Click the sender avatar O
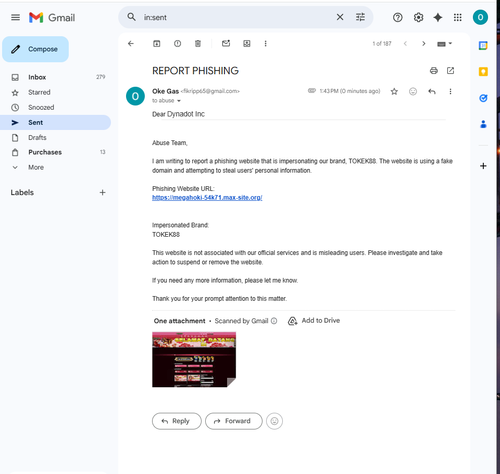500x474 pixels. (x=135, y=96)
